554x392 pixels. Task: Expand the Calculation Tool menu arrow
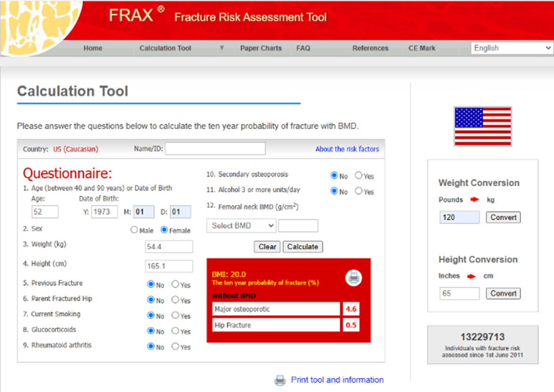[x=222, y=48]
